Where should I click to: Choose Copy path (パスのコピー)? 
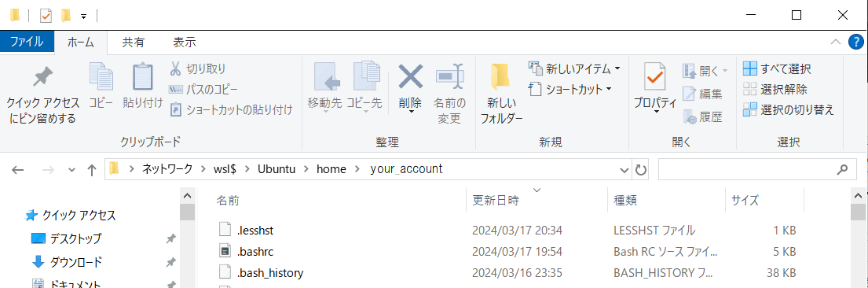[x=203, y=90]
